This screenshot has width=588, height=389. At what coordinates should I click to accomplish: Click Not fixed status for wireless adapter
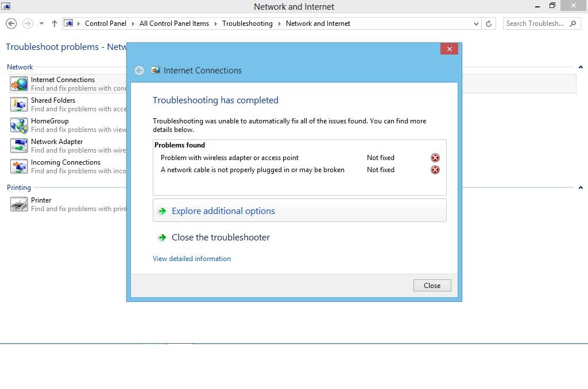[380, 158]
